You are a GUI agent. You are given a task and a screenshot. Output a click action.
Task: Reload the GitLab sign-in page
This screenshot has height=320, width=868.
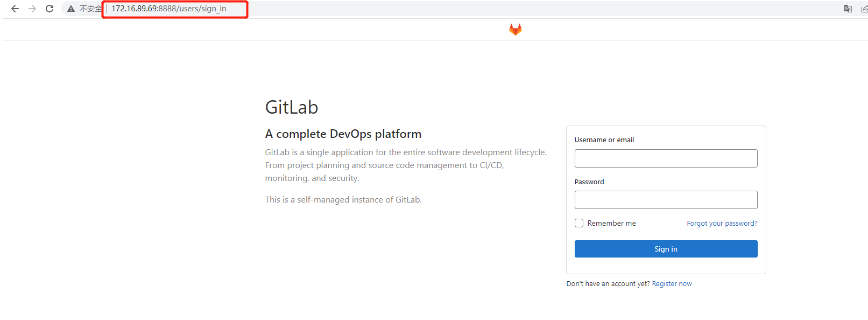point(50,9)
